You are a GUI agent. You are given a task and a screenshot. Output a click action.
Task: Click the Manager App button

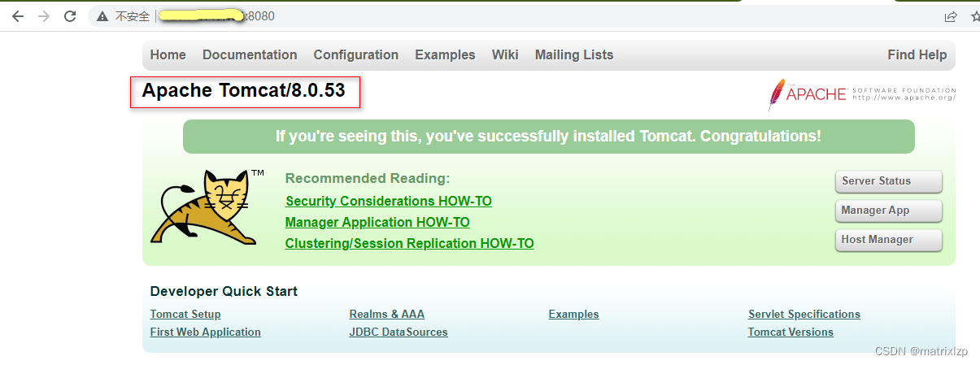(888, 211)
